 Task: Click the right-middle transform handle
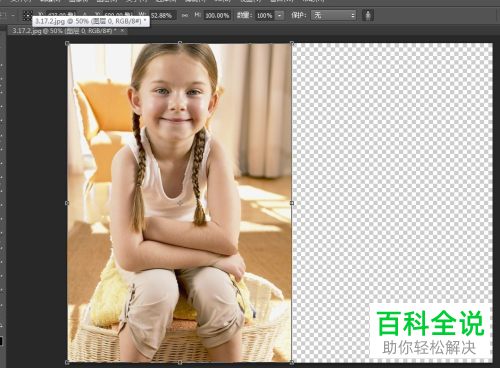292,203
